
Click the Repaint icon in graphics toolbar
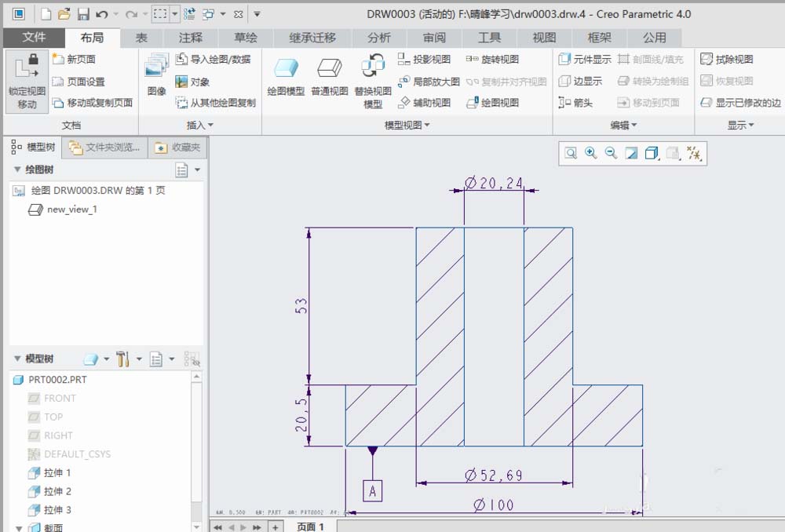pos(631,153)
